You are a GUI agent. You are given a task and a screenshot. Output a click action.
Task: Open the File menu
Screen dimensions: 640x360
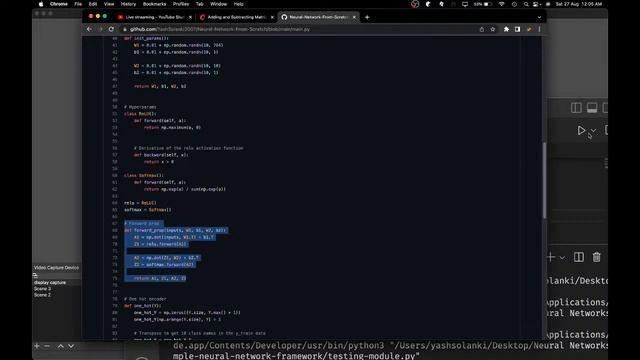(x=78, y=4)
